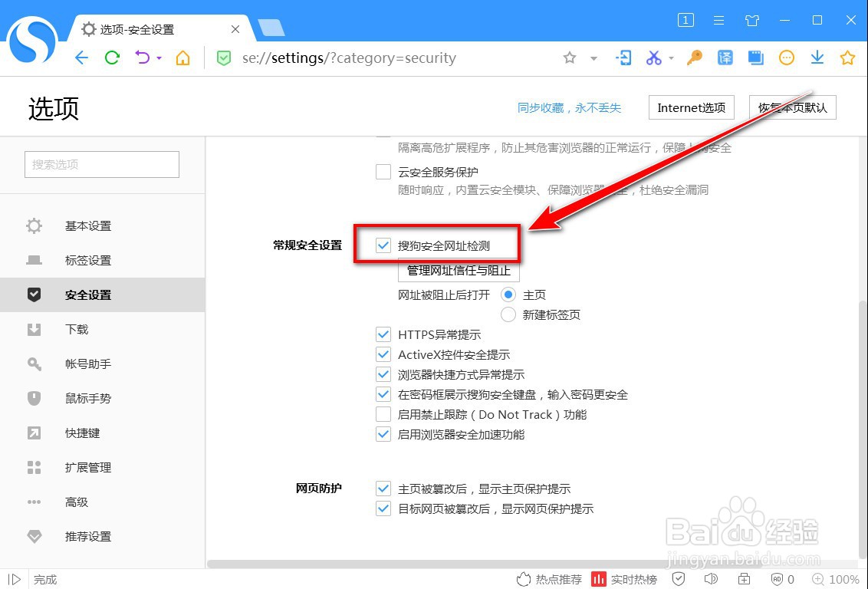Click the vertical page scrollbar

pyautogui.click(x=863, y=429)
